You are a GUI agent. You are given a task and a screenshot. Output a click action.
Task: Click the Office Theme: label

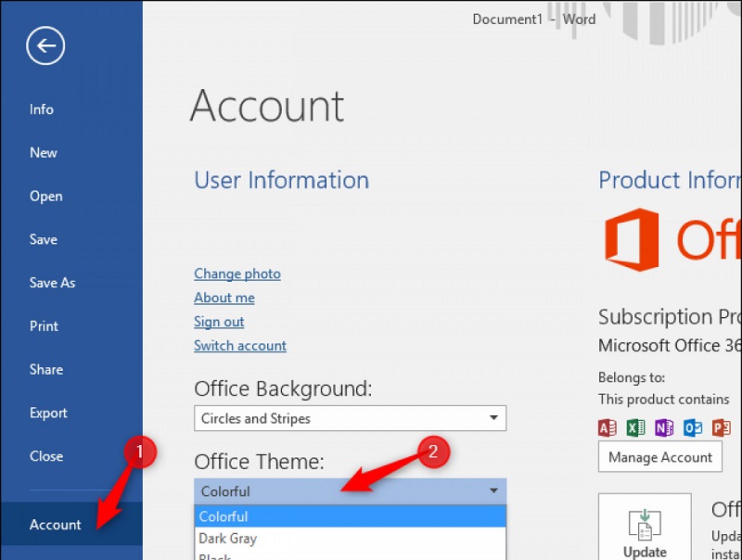(x=260, y=462)
